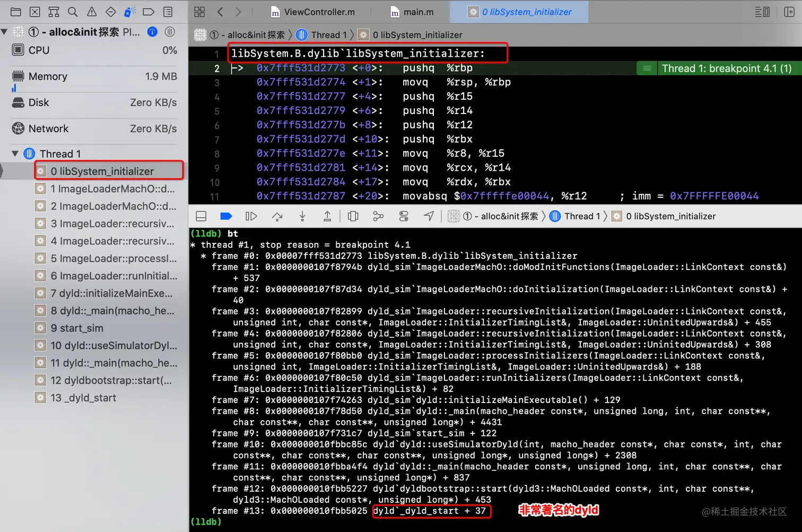Open the Project navigator folder icon
This screenshot has height=532, width=802.
tap(16, 12)
